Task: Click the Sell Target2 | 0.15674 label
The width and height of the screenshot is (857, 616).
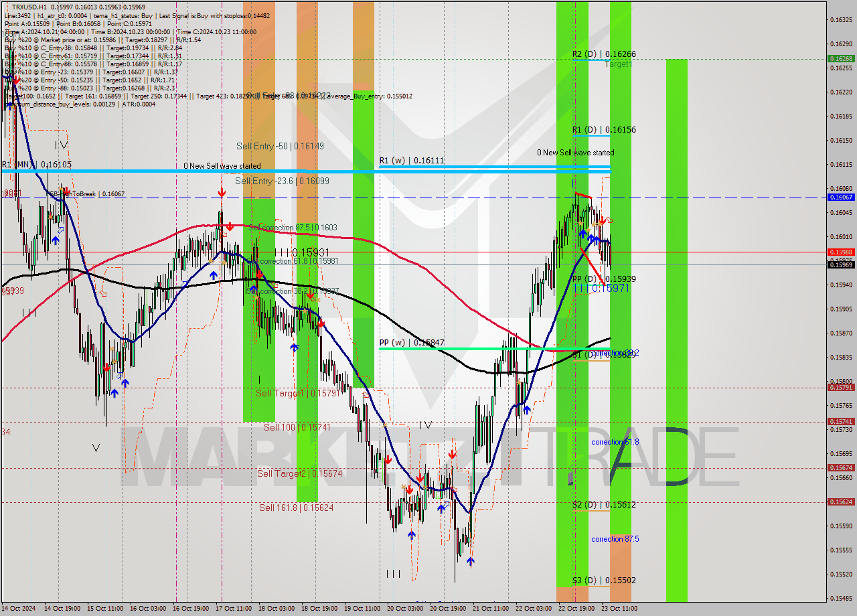Action: click(x=300, y=473)
